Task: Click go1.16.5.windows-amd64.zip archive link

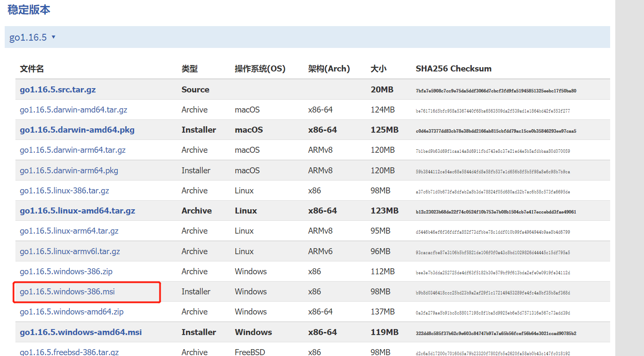Action: (72, 311)
